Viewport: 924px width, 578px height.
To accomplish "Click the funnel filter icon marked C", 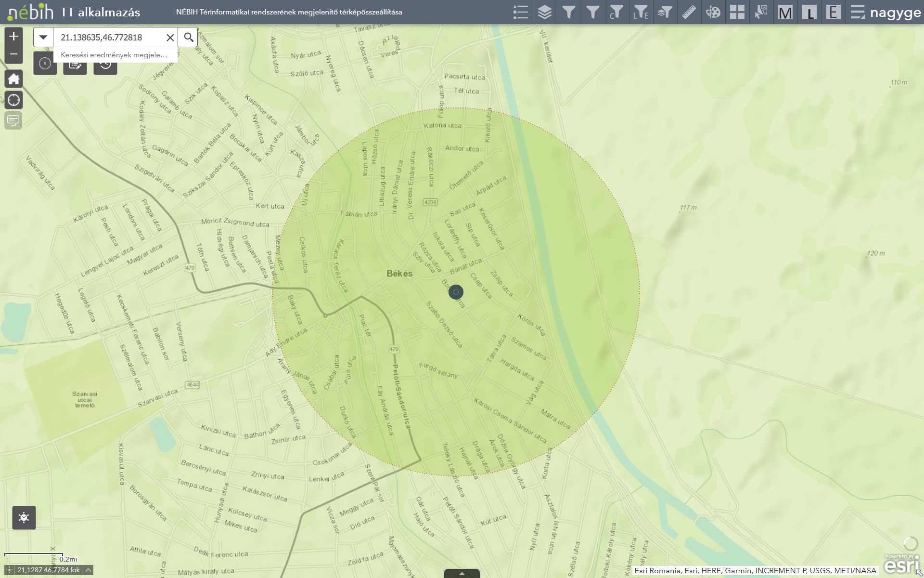I will (x=616, y=12).
